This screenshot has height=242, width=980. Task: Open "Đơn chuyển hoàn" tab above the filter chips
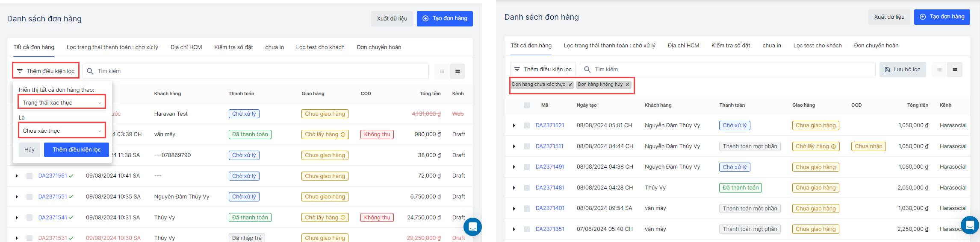click(876, 46)
